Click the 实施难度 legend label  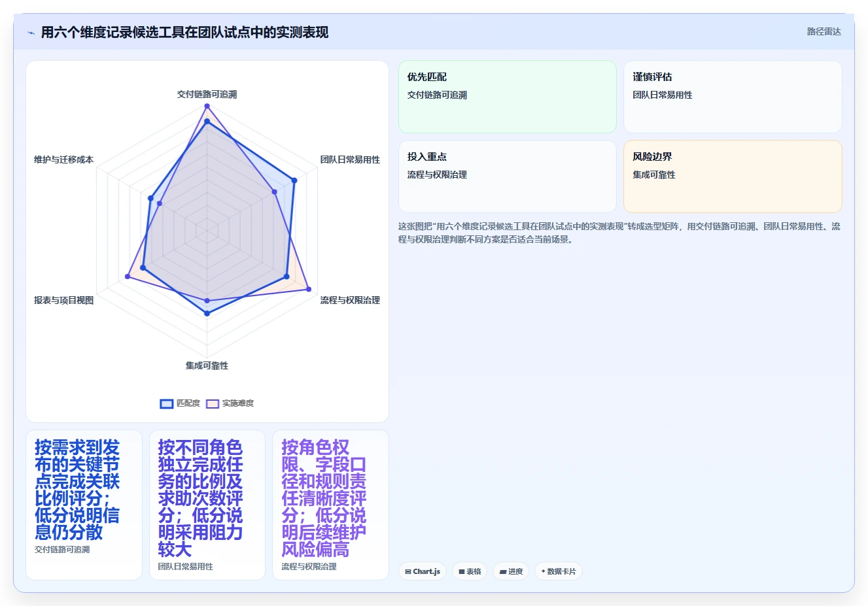tap(238, 403)
